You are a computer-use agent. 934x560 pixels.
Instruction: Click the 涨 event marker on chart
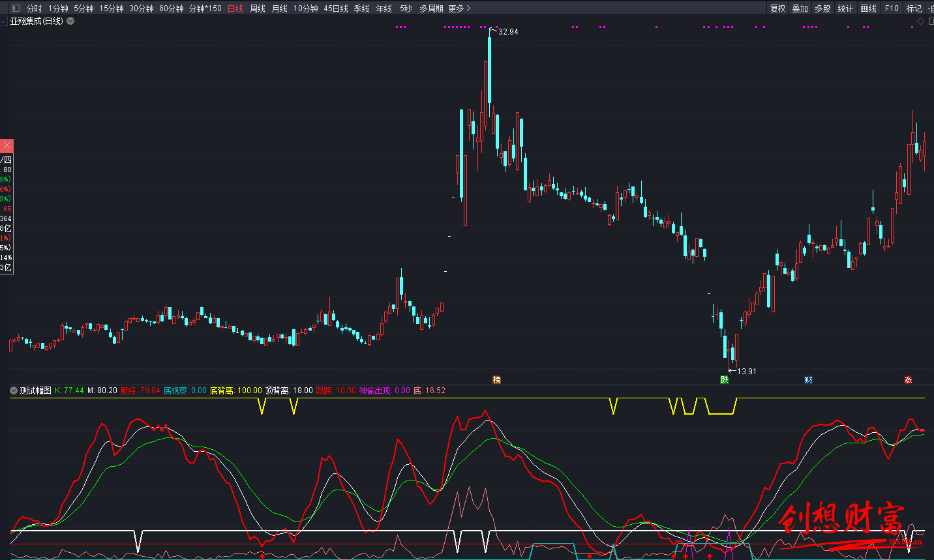coord(908,380)
